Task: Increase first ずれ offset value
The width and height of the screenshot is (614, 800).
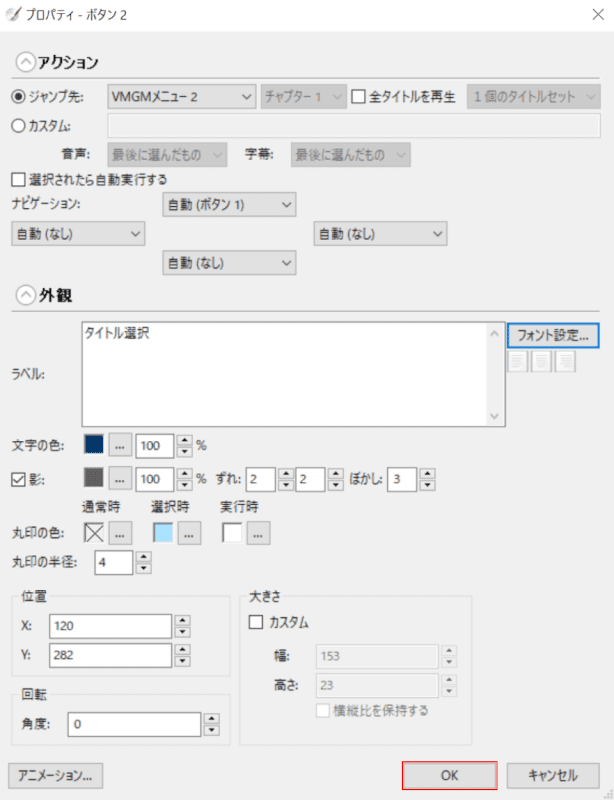Action: (x=286, y=473)
